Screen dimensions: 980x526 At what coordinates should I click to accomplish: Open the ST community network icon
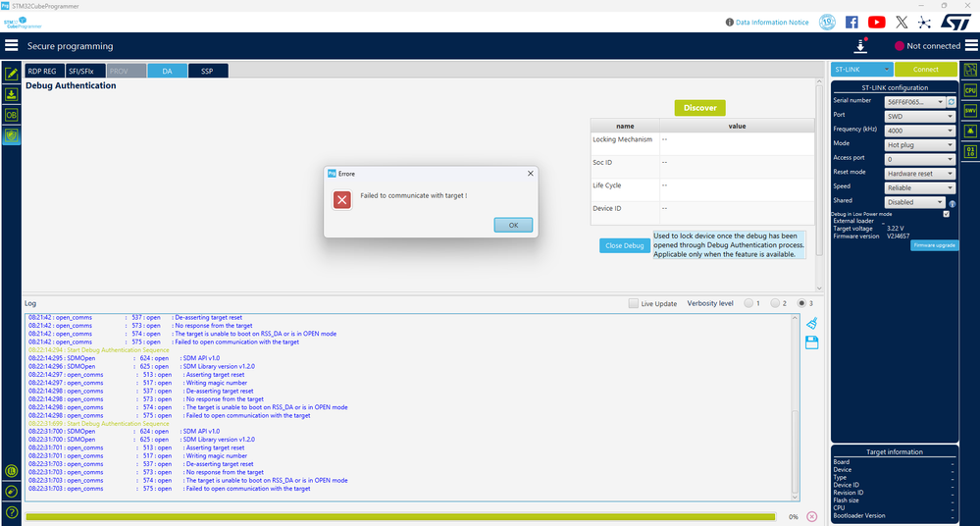[924, 23]
